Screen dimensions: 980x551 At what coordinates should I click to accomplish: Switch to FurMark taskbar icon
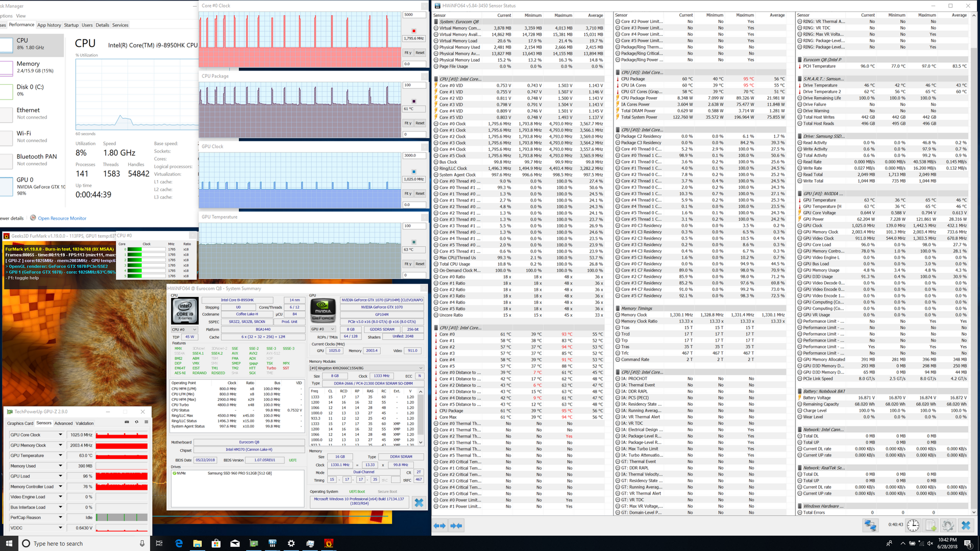(x=329, y=543)
